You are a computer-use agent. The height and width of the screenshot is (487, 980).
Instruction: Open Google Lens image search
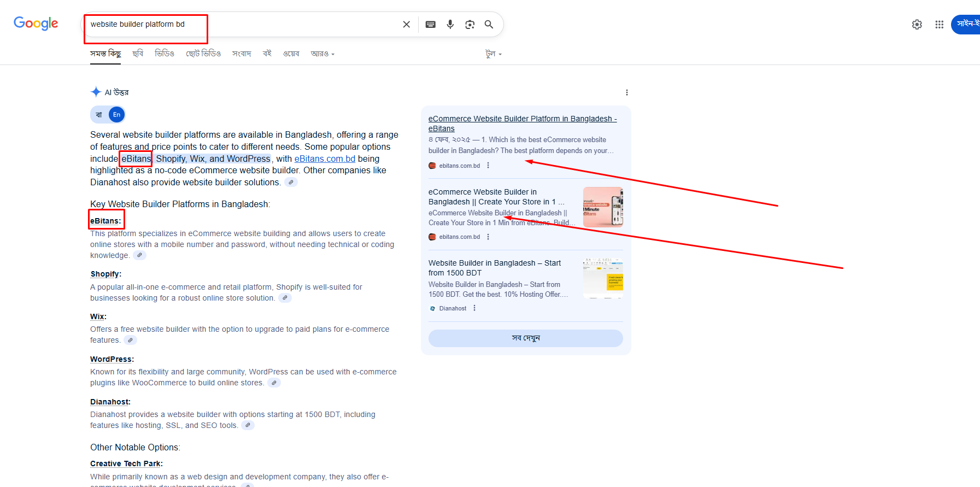point(470,25)
